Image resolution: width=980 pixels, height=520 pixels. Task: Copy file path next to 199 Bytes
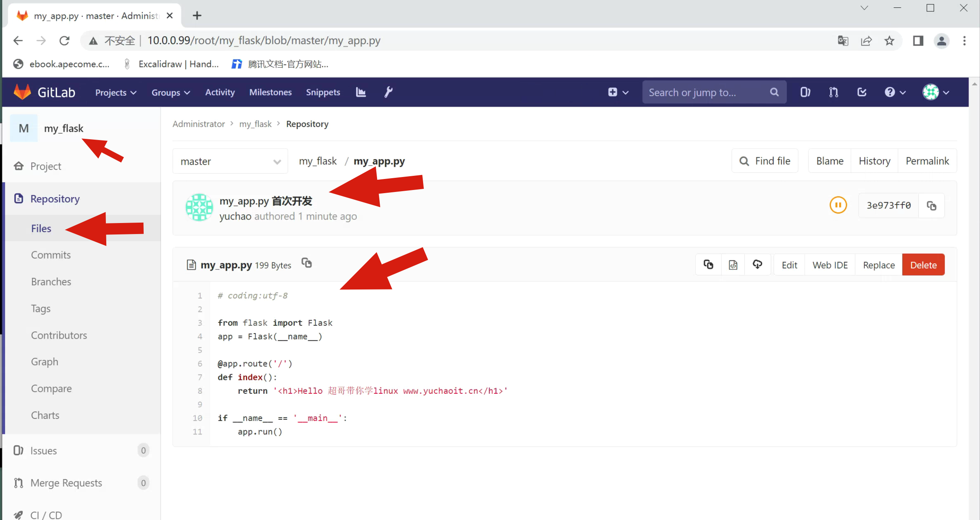pos(307,263)
